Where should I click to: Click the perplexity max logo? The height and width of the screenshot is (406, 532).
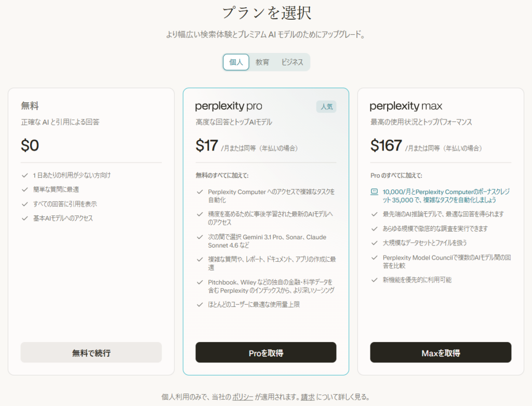(406, 106)
